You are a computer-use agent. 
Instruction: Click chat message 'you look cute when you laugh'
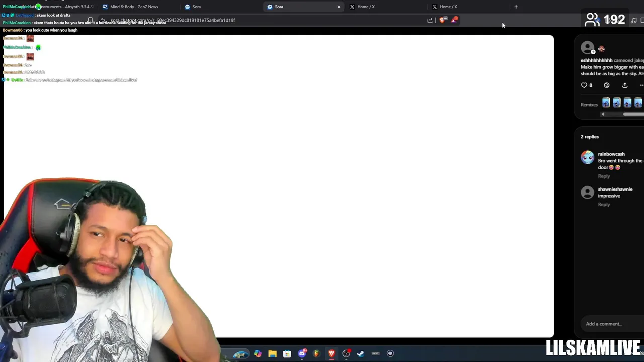coord(51,30)
